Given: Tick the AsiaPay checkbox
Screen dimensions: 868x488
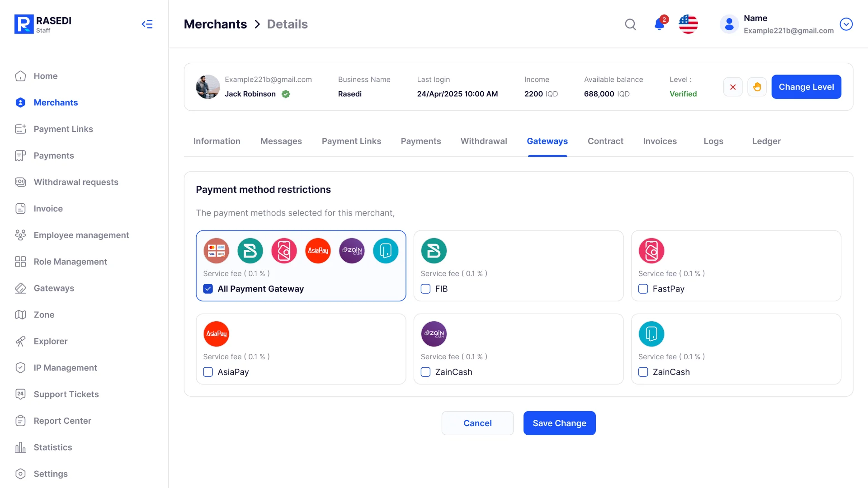Looking at the screenshot, I should (208, 372).
